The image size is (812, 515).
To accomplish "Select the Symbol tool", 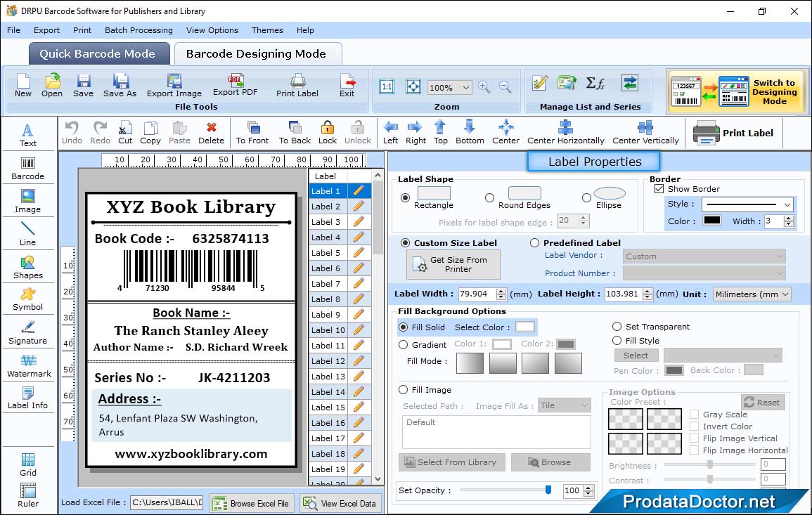I will [x=28, y=300].
